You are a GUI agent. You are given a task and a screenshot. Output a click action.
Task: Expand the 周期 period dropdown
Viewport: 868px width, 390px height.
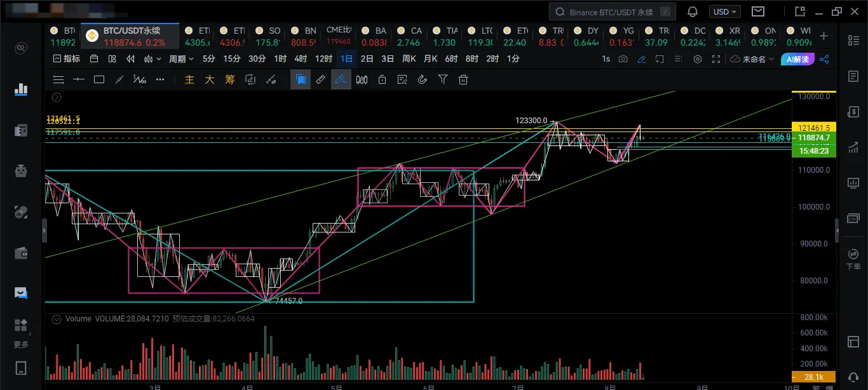pyautogui.click(x=181, y=58)
